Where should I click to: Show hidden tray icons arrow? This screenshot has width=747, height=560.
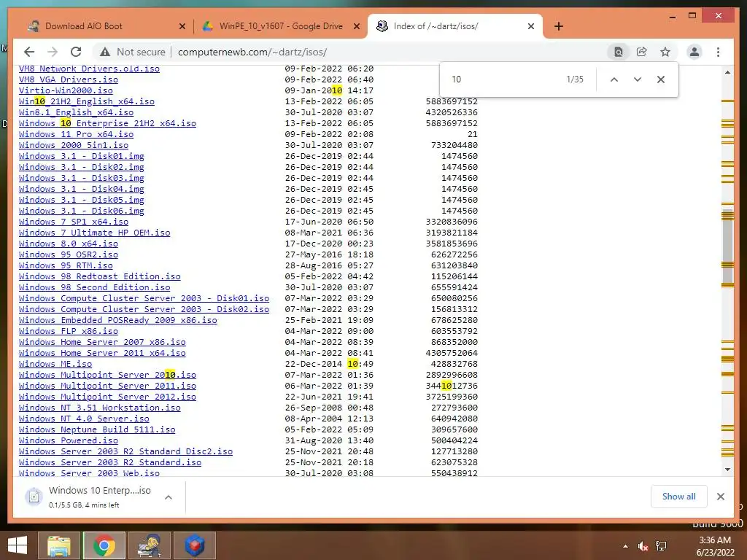click(625, 546)
